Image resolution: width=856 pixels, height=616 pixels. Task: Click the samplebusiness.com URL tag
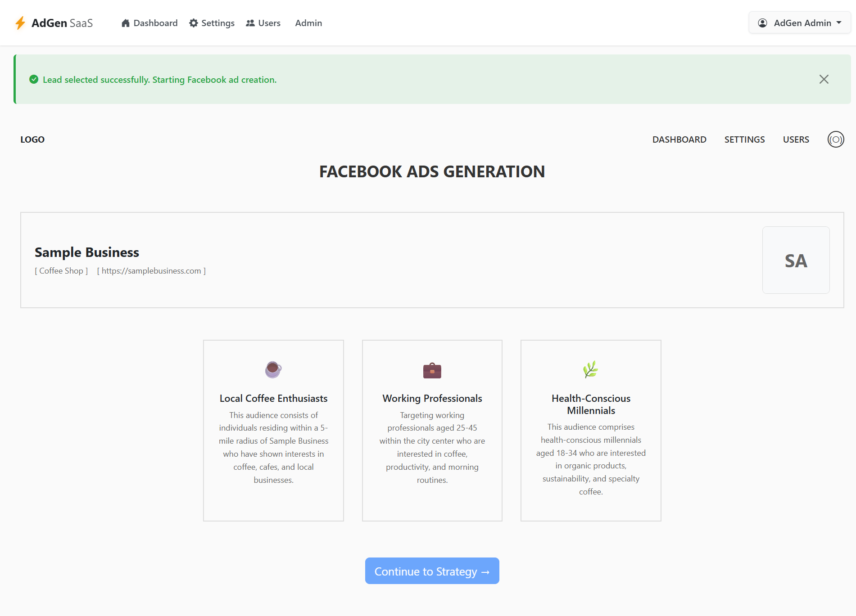[151, 271]
